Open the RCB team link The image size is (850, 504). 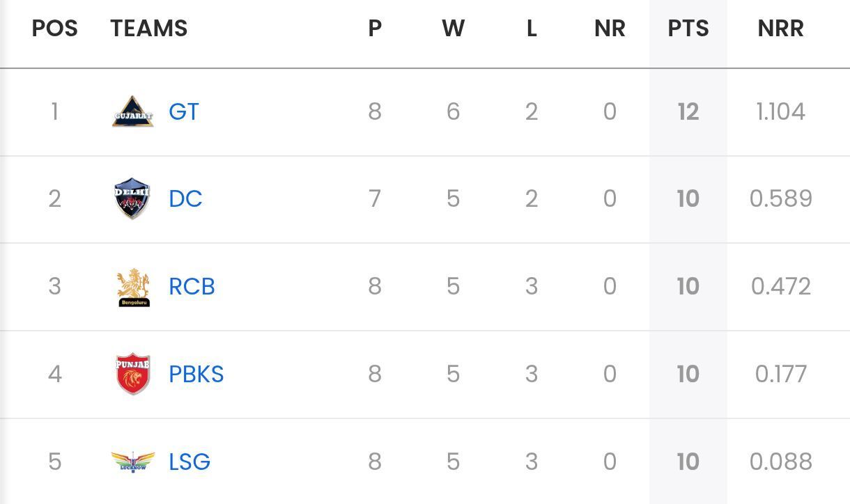[192, 287]
